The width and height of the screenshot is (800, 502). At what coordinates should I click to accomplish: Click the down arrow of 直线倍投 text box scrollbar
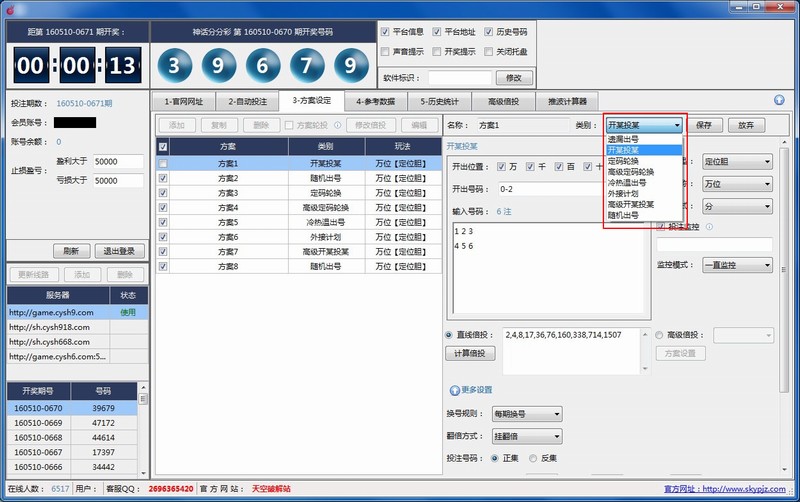click(x=645, y=369)
